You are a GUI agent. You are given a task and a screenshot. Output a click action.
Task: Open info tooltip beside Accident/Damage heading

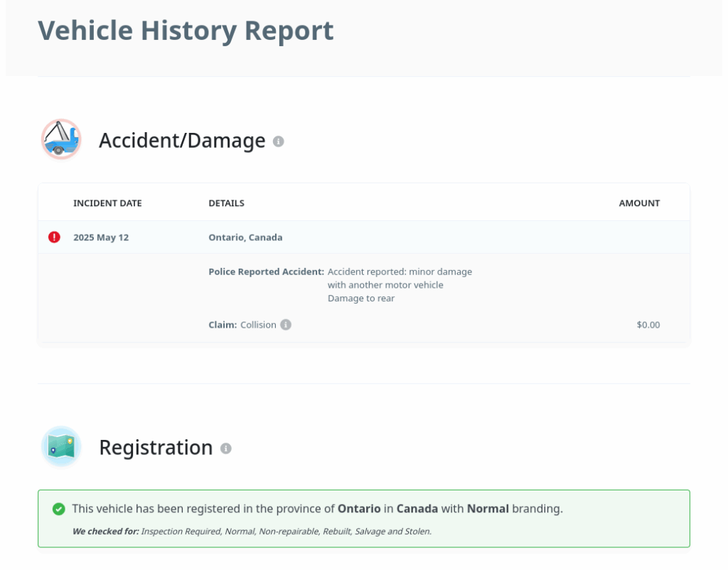pyautogui.click(x=279, y=141)
